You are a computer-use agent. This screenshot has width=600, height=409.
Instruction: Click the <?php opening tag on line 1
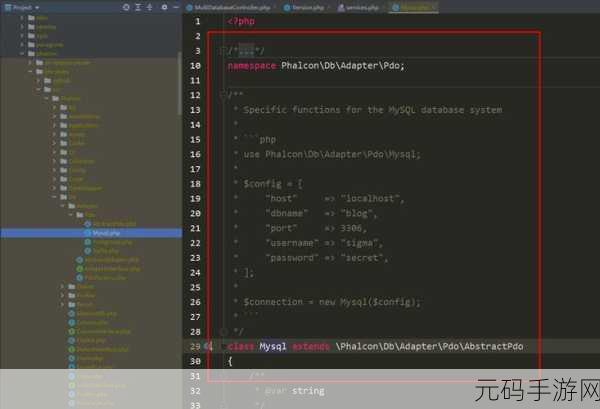click(241, 21)
